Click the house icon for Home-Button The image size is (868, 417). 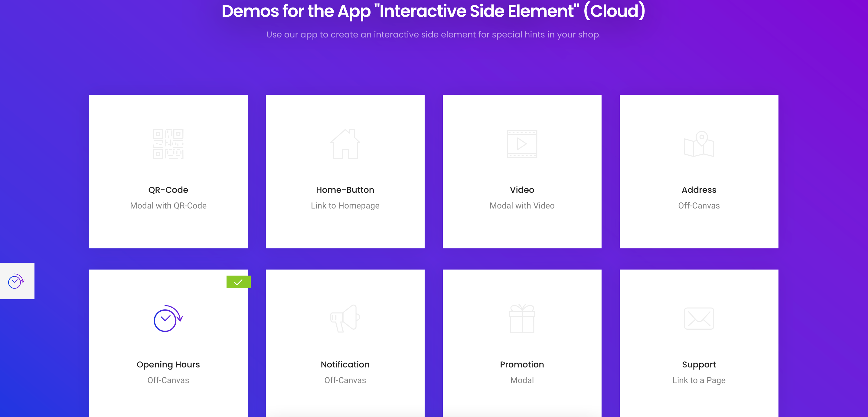(x=345, y=144)
